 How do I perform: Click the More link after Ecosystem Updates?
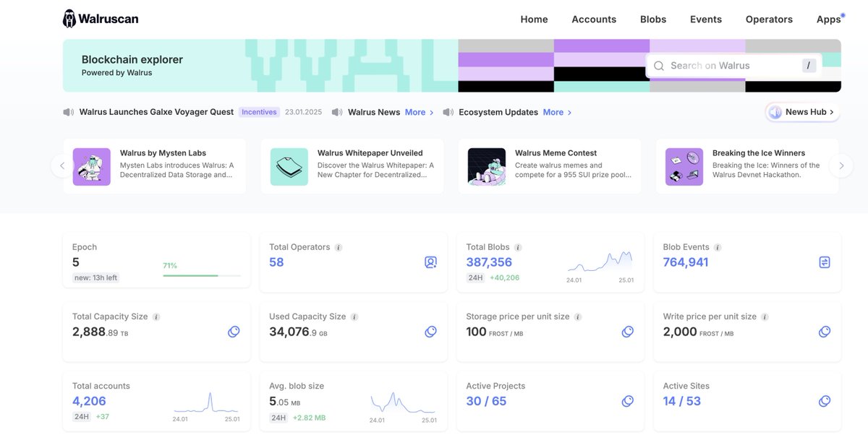pyautogui.click(x=558, y=112)
